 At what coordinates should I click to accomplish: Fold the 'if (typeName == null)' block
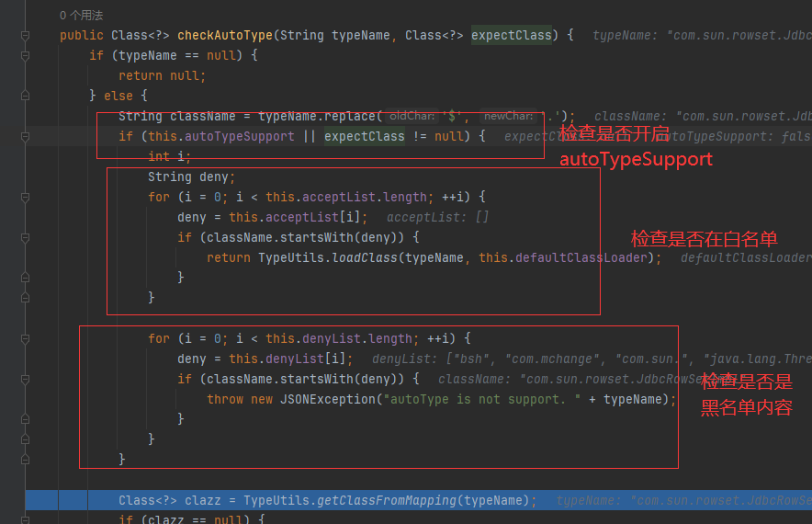(26, 56)
